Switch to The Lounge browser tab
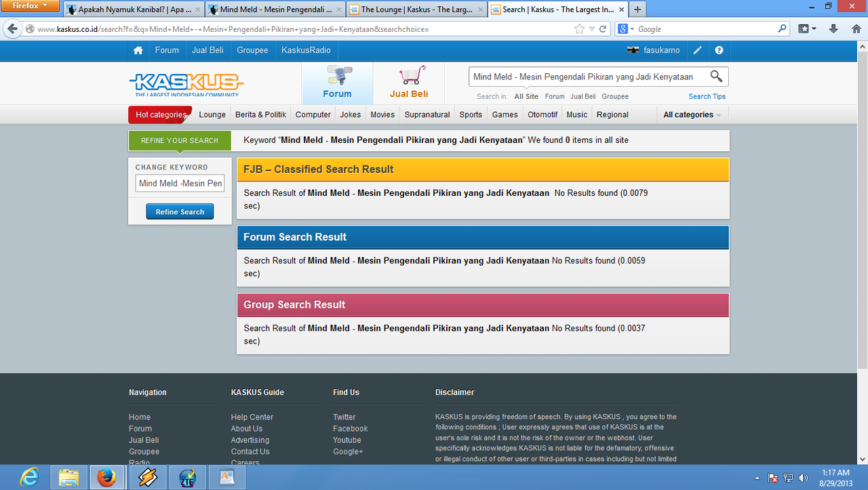Image resolution: width=868 pixels, height=490 pixels. [x=416, y=9]
